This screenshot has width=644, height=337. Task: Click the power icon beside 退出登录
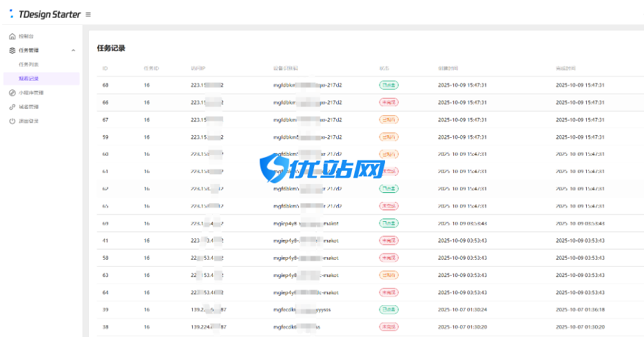point(12,121)
